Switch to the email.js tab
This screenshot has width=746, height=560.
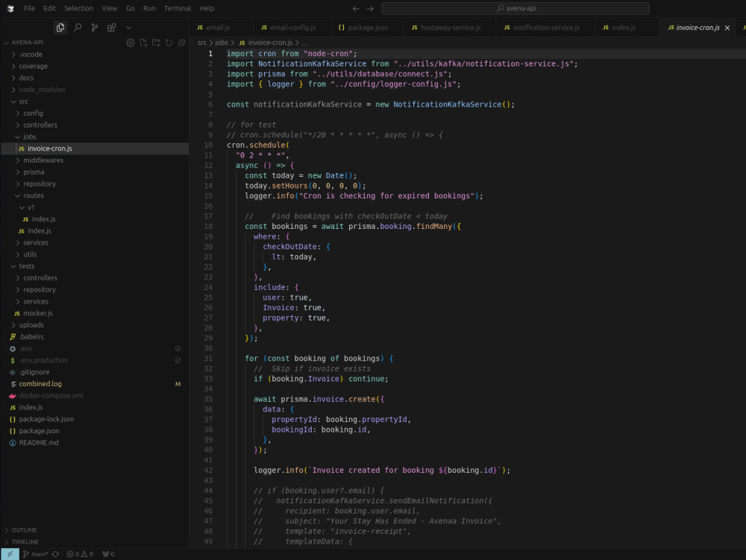tap(218, 28)
